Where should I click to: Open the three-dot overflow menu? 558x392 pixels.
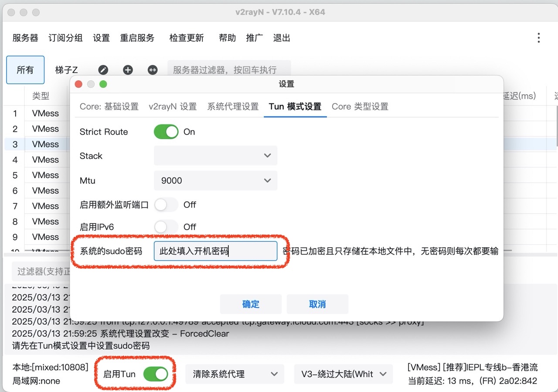[x=539, y=38]
